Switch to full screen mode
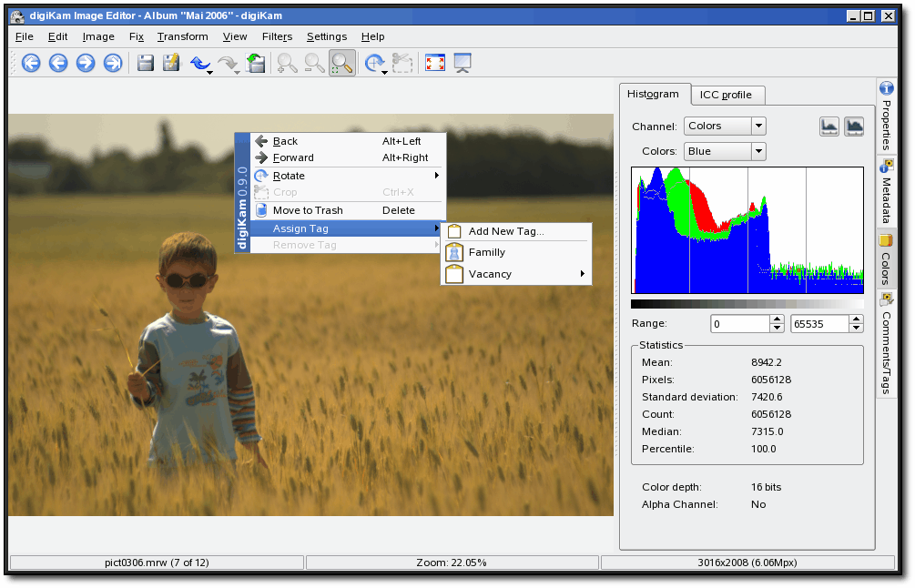Image resolution: width=915 pixels, height=588 pixels. [x=435, y=63]
